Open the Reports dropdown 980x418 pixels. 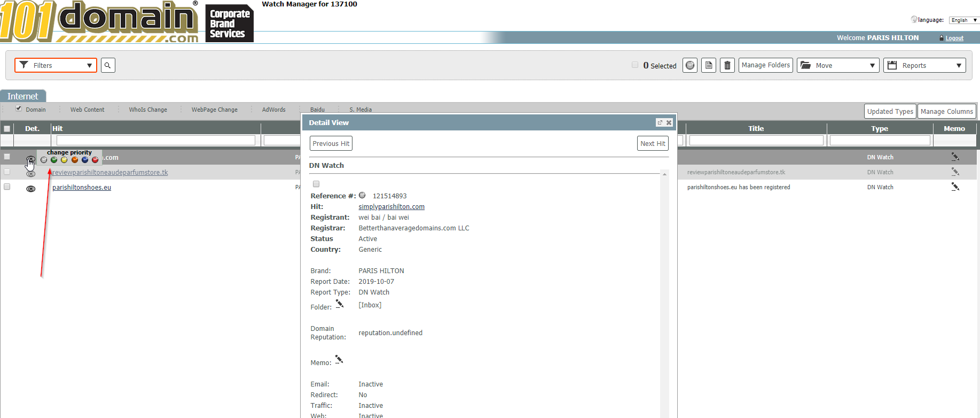click(924, 65)
